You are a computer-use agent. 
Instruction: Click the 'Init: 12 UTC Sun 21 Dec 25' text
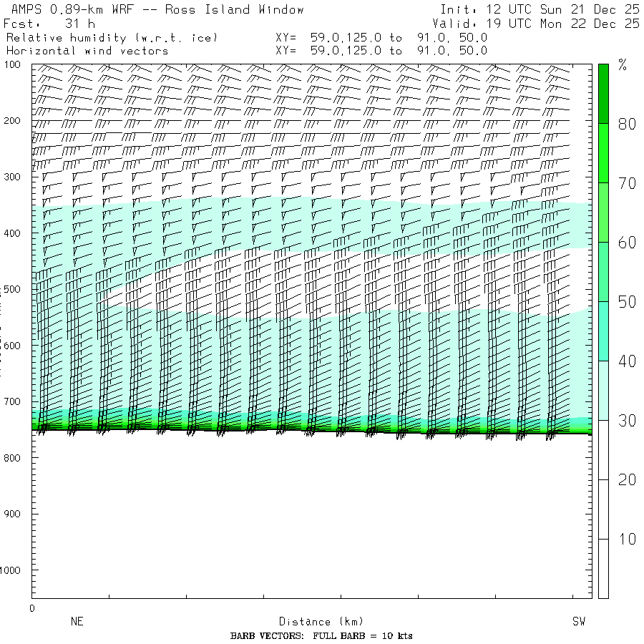(540, 9)
